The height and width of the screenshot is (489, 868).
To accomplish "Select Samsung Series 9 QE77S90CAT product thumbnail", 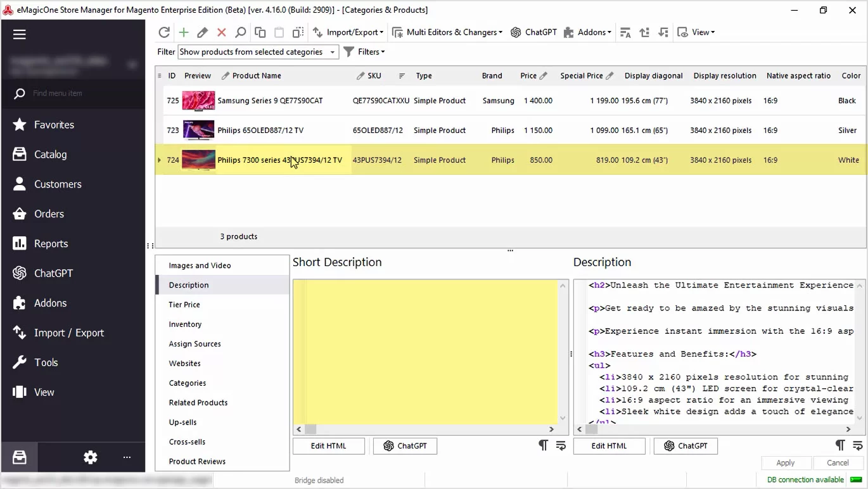I will pos(198,101).
